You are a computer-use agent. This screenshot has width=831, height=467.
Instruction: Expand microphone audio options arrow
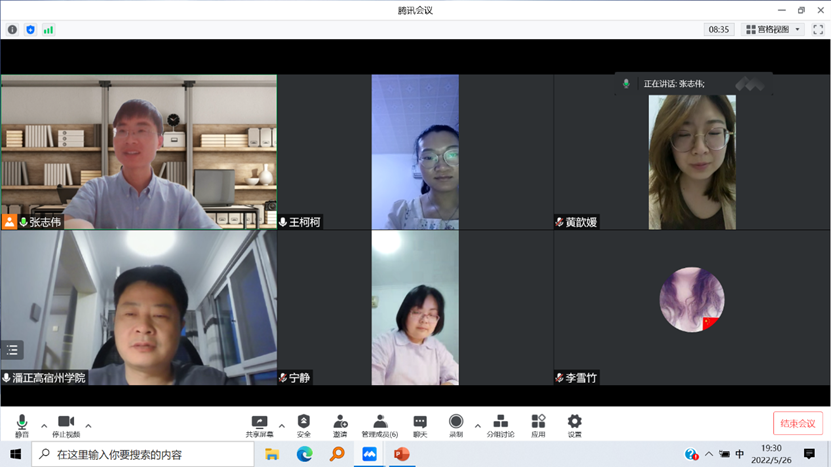[44, 426]
